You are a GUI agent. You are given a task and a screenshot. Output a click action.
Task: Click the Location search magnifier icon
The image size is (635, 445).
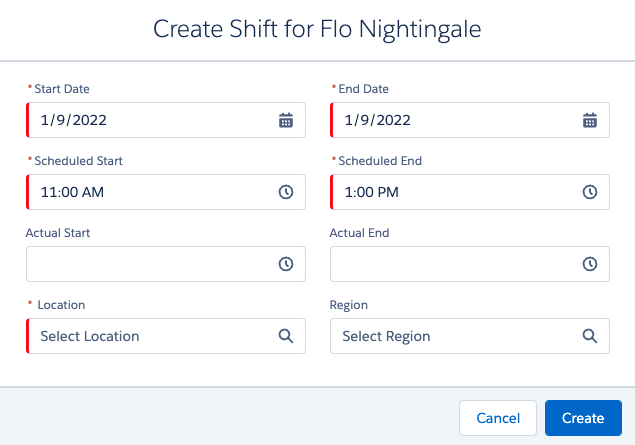click(286, 336)
